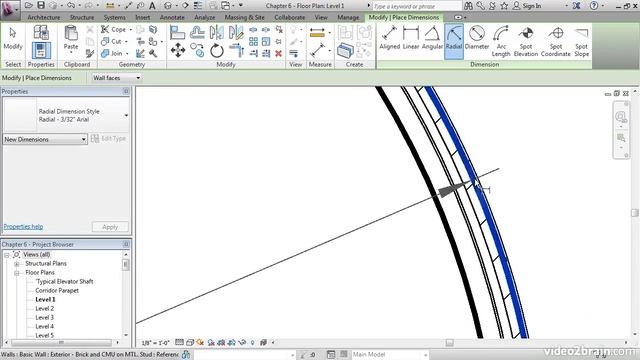Open the Join geometry dropdown
Viewport: 640px width, 360px height.
[127, 53]
